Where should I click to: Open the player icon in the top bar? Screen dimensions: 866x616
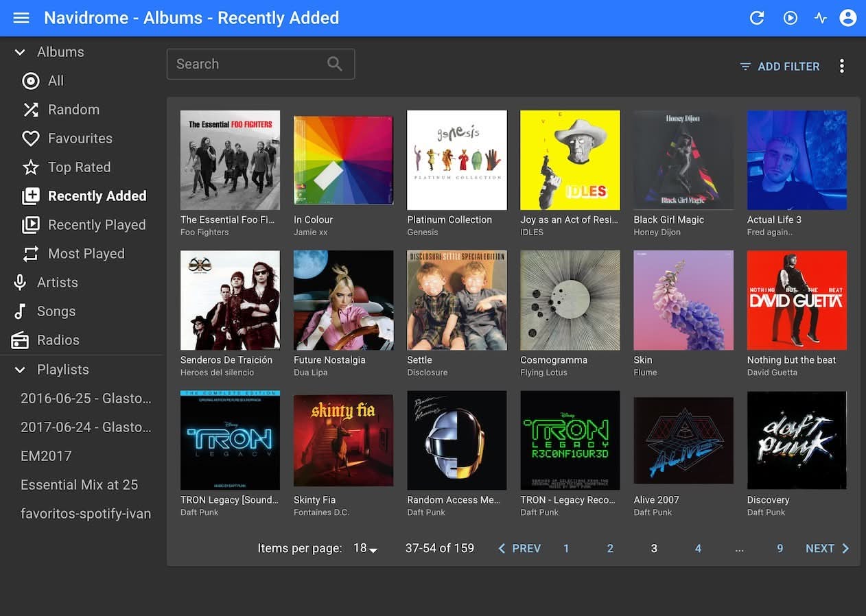point(791,18)
